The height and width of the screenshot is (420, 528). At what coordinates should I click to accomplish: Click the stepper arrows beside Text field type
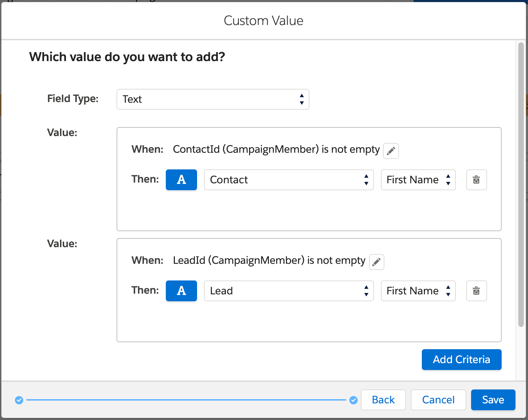[x=301, y=99]
